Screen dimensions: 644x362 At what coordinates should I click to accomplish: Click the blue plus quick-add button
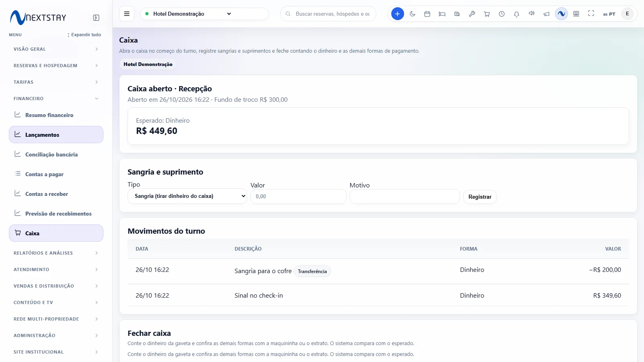[x=397, y=14]
